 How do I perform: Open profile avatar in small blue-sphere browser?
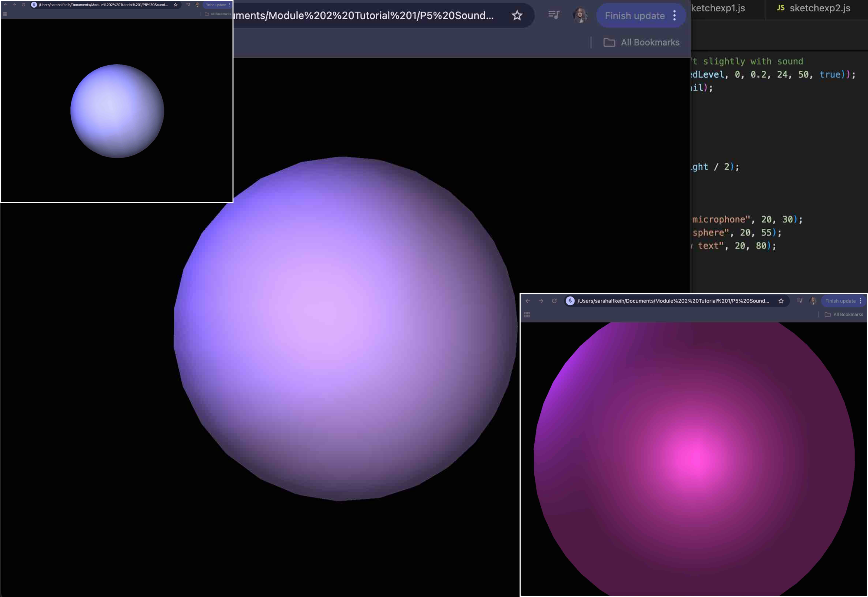click(197, 5)
